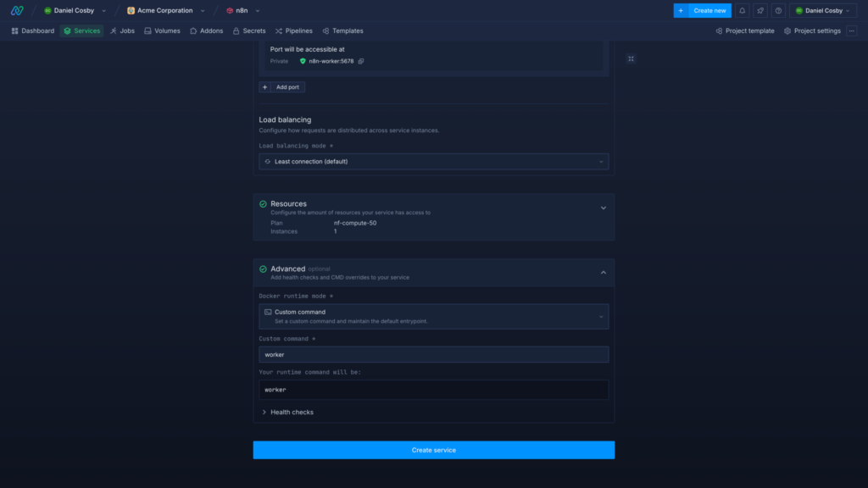Open the notifications bell
Image resolution: width=868 pixels, height=488 pixels.
pyautogui.click(x=743, y=10)
